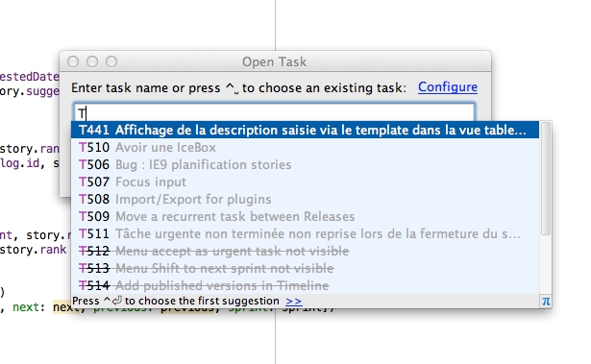Open the Configure link
Screen dimensions: 591x364
tap(448, 87)
